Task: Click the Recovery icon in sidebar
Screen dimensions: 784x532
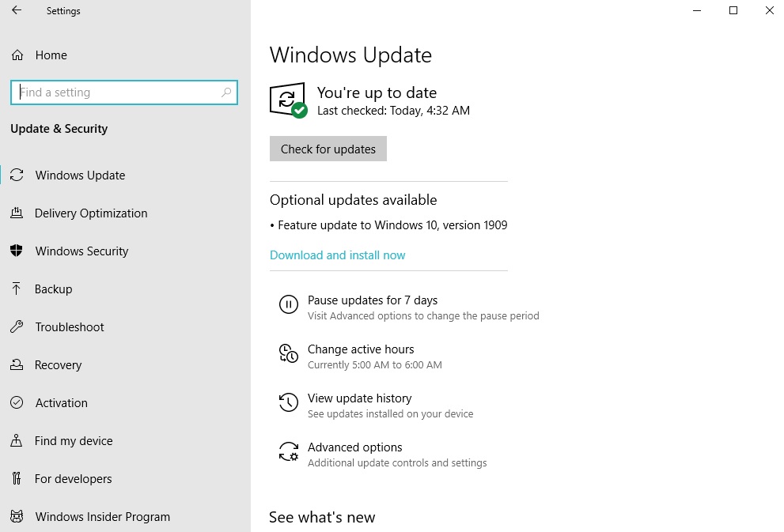Action: (x=17, y=364)
